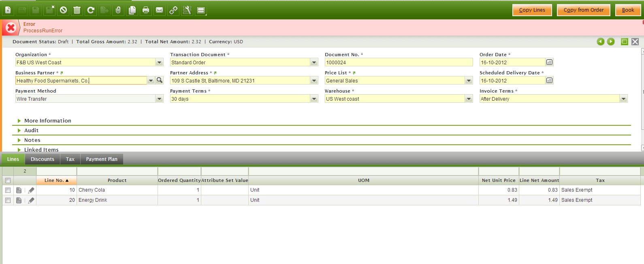Image resolution: width=644 pixels, height=264 pixels.
Task: Click the Cherry Cola product cell
Action: pyautogui.click(x=117, y=190)
